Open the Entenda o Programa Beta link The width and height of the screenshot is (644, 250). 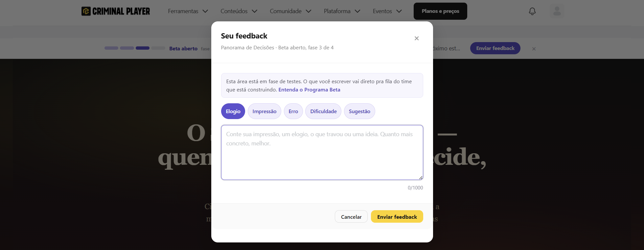click(309, 90)
